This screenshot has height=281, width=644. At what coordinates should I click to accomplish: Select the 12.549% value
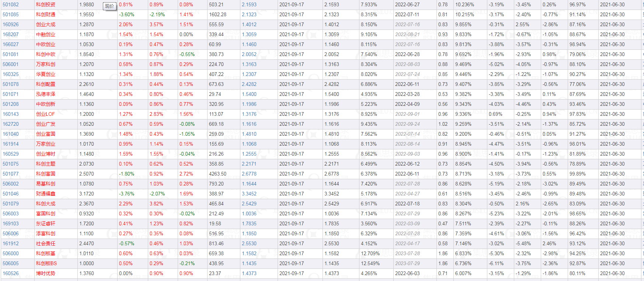click(370, 263)
